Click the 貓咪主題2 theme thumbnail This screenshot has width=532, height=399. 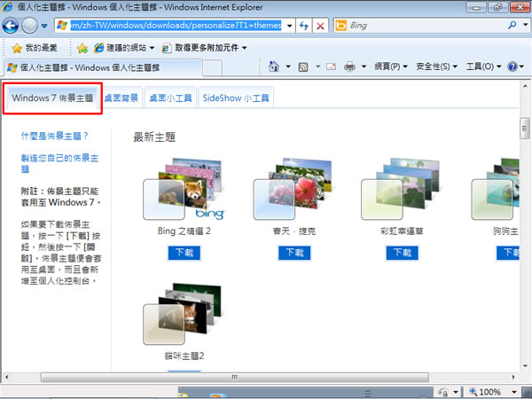point(184,314)
